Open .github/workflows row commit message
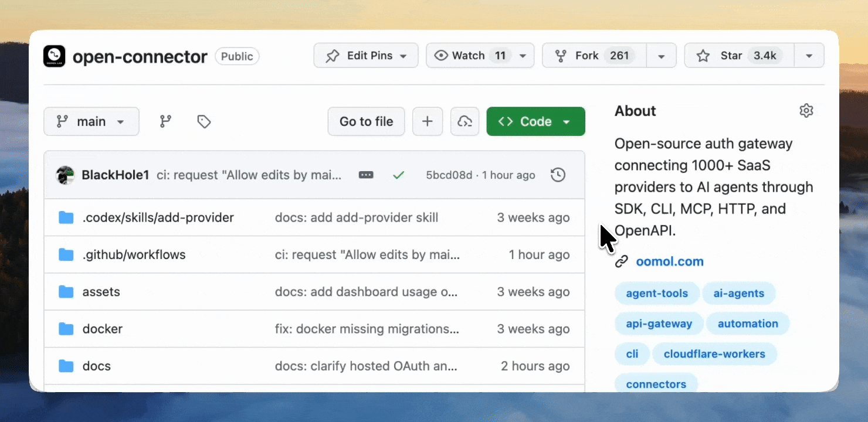This screenshot has width=868, height=422. (x=367, y=254)
